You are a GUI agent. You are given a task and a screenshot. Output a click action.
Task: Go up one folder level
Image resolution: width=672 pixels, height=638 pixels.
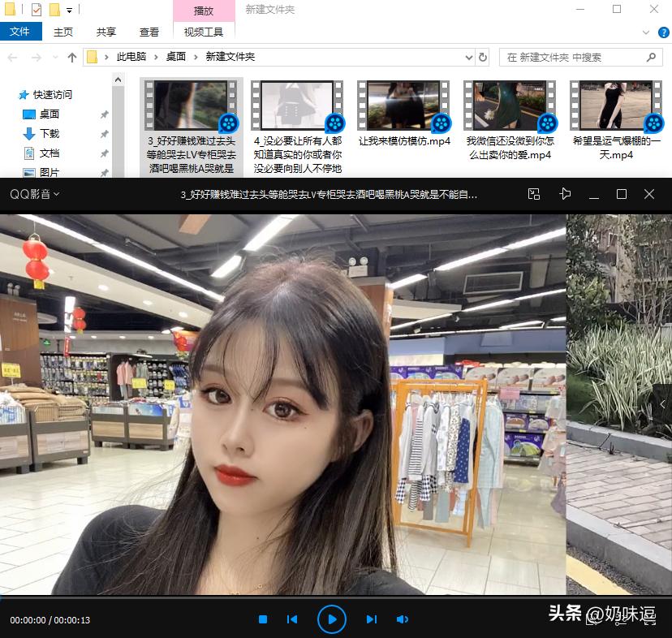coord(72,58)
